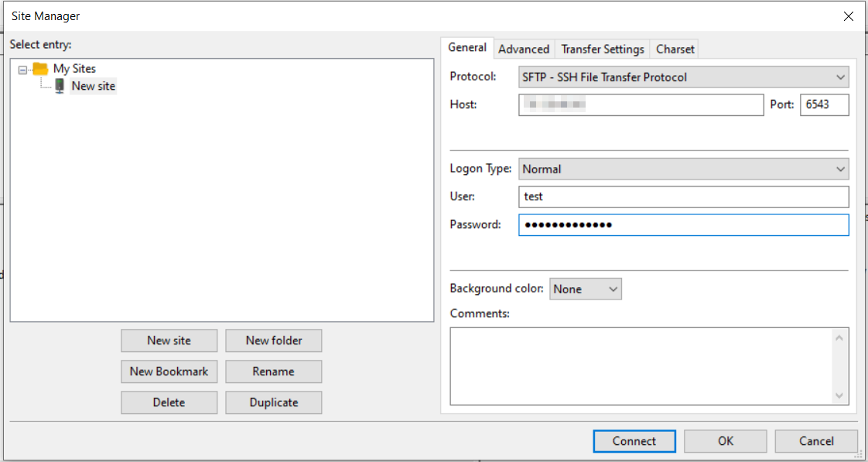Click in the Port field
The image size is (868, 462).
click(x=824, y=104)
